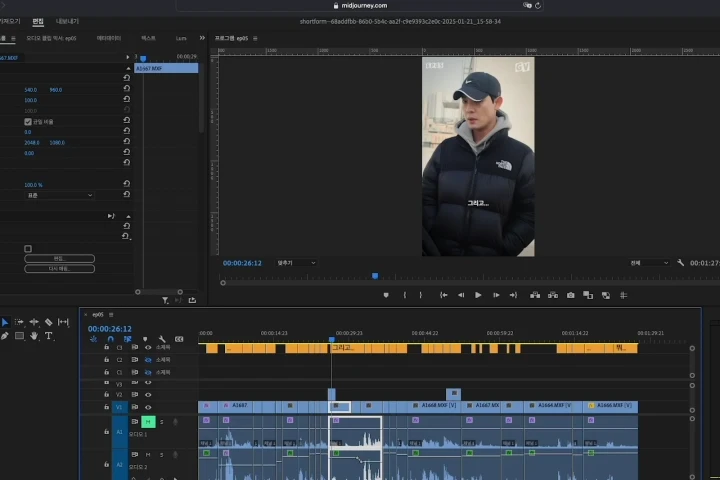The width and height of the screenshot is (720, 480).
Task: Unmute audio track A1 M button
Action: (x=148, y=422)
